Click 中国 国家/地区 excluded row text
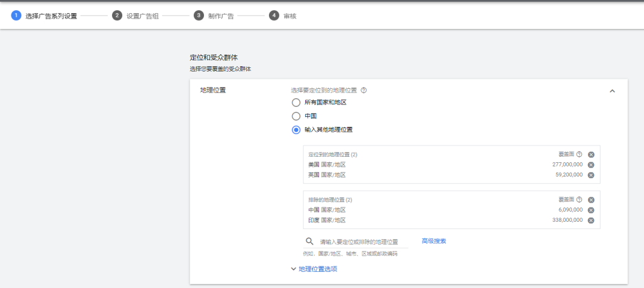Viewport: 644px width, 288px height. pyautogui.click(x=327, y=210)
